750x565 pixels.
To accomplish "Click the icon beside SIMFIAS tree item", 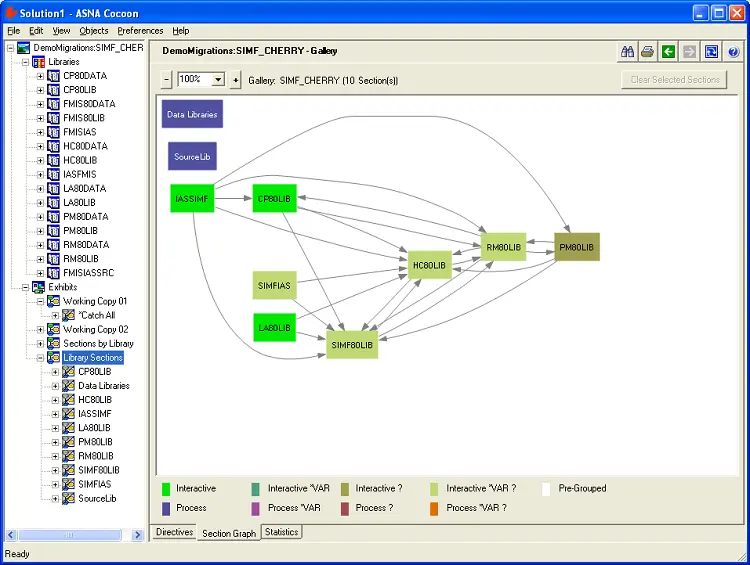I will [68, 484].
